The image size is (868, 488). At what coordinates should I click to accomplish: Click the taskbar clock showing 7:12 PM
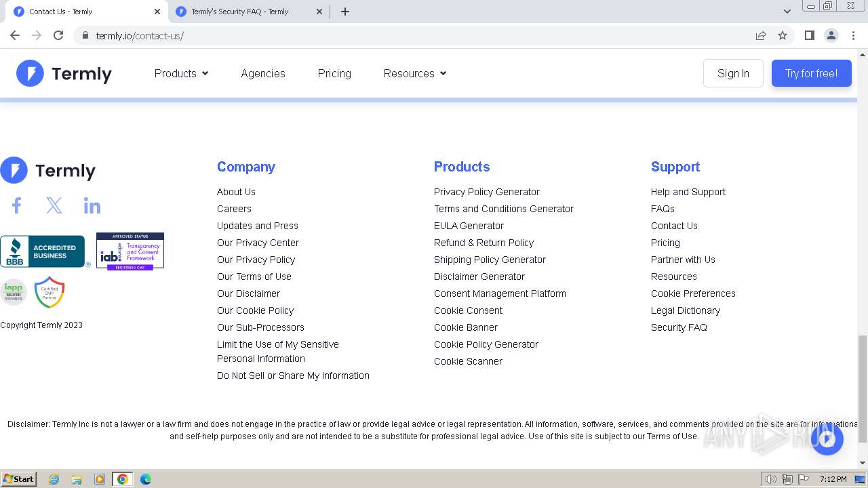833,479
